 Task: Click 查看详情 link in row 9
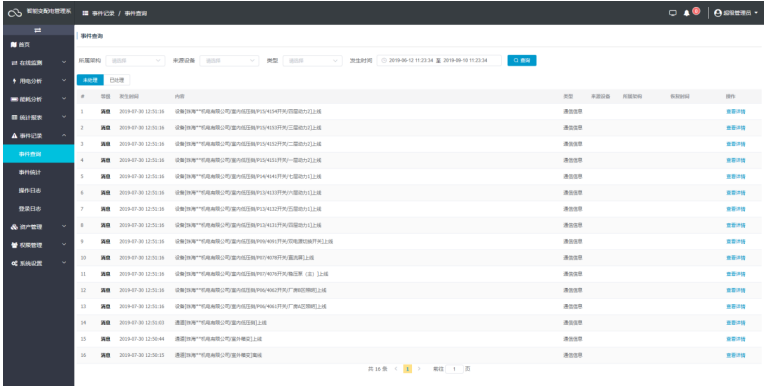click(x=736, y=242)
